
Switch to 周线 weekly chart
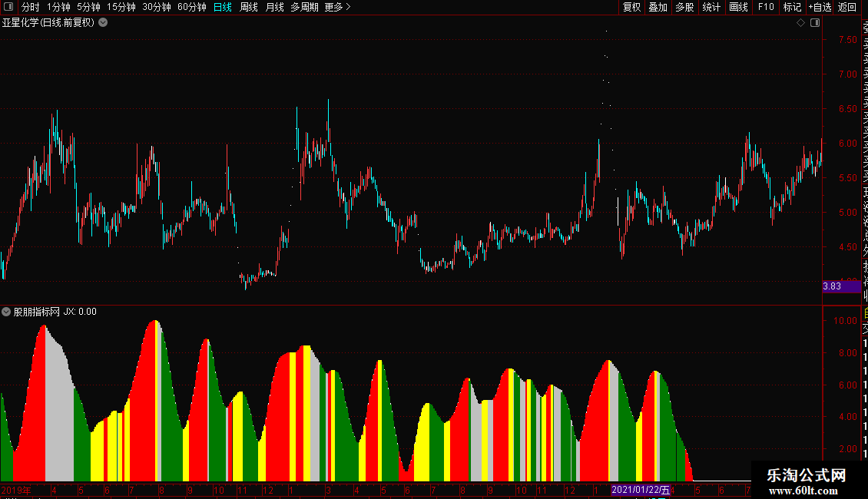(249, 7)
